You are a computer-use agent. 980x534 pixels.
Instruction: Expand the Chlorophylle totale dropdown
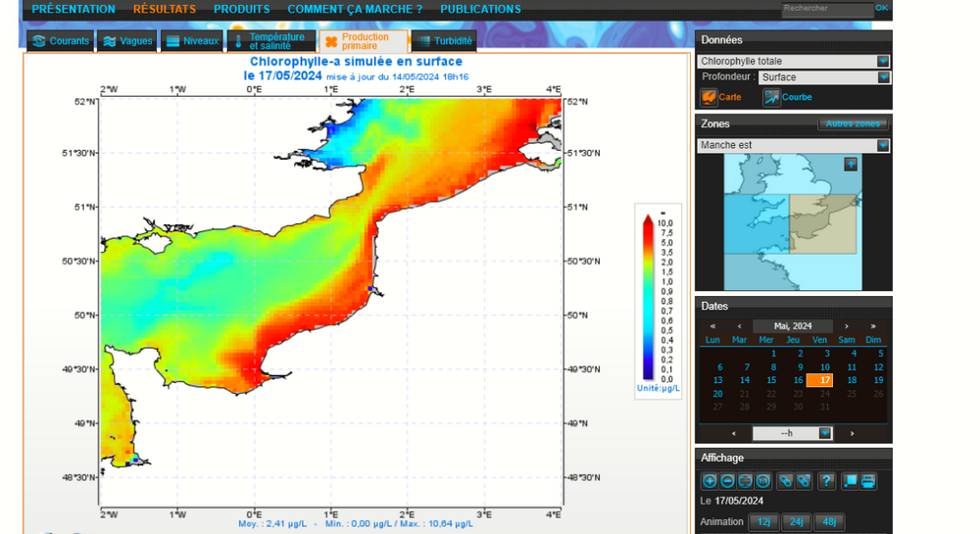click(x=793, y=61)
